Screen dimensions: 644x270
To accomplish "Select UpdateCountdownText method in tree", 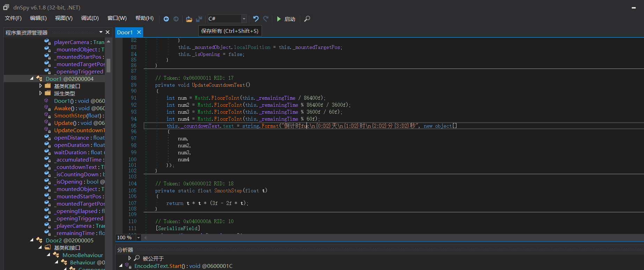I will 79,130.
